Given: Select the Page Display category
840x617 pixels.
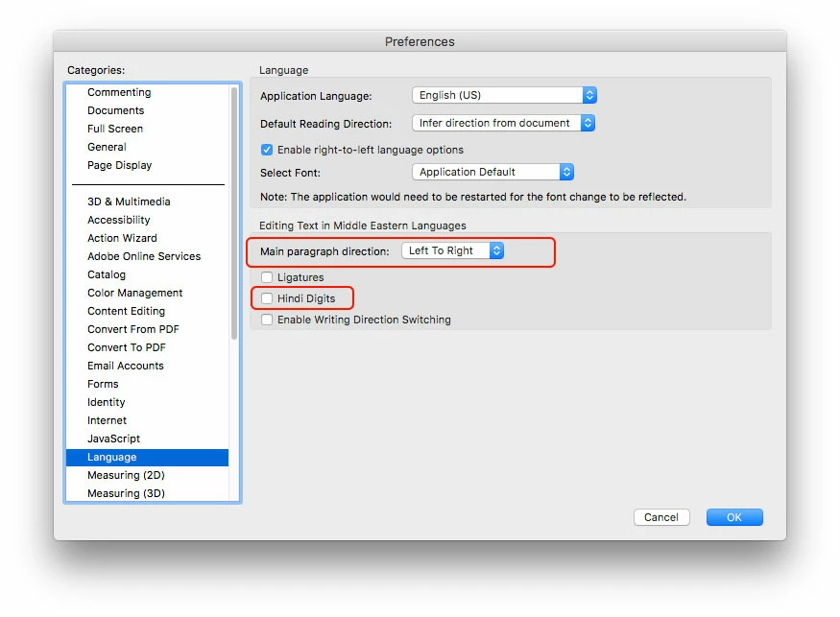Looking at the screenshot, I should click(147, 165).
